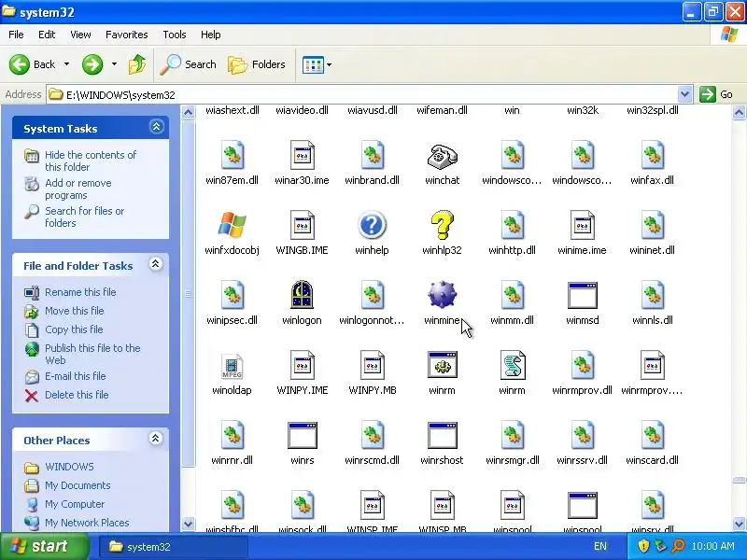Click the Start button

(x=44, y=546)
